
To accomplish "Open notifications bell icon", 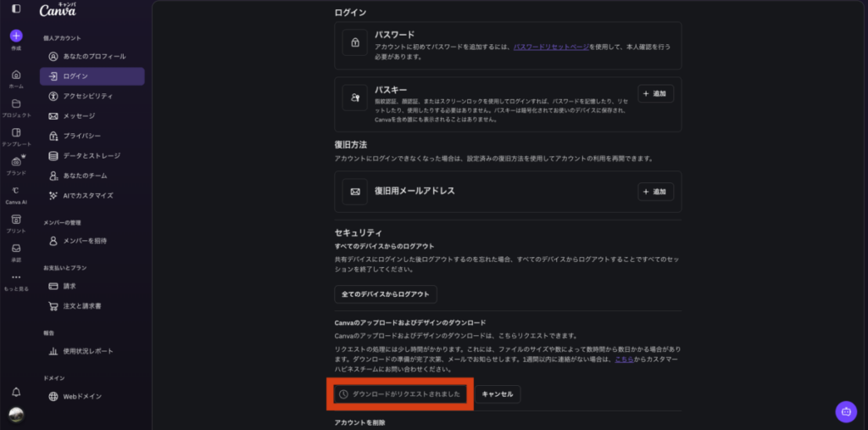I will [x=16, y=393].
